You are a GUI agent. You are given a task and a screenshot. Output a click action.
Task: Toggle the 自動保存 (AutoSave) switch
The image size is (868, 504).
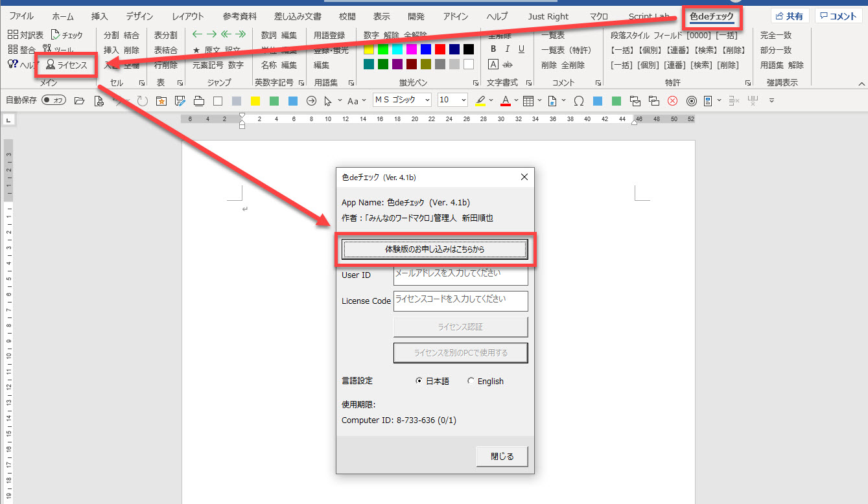tap(54, 100)
